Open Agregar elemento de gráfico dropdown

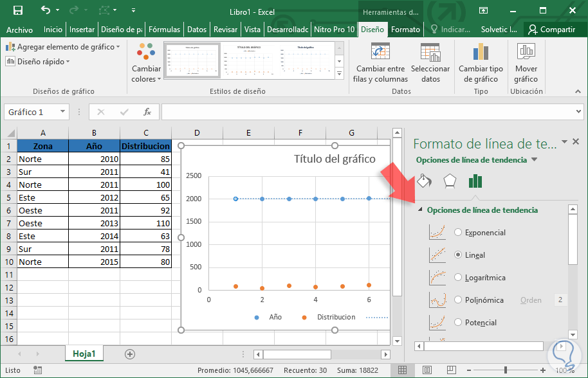[63, 47]
